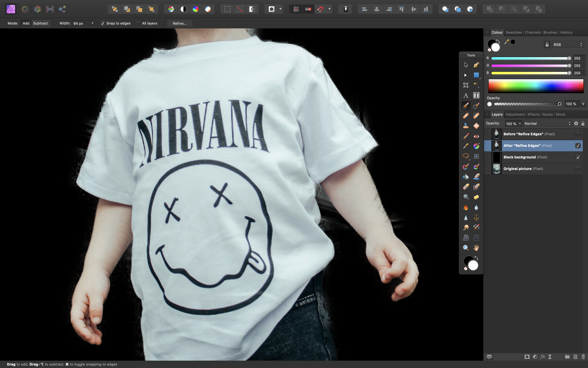Open the Normal blend mode dropdown
Viewport: 588px width, 368px height.
pos(547,124)
